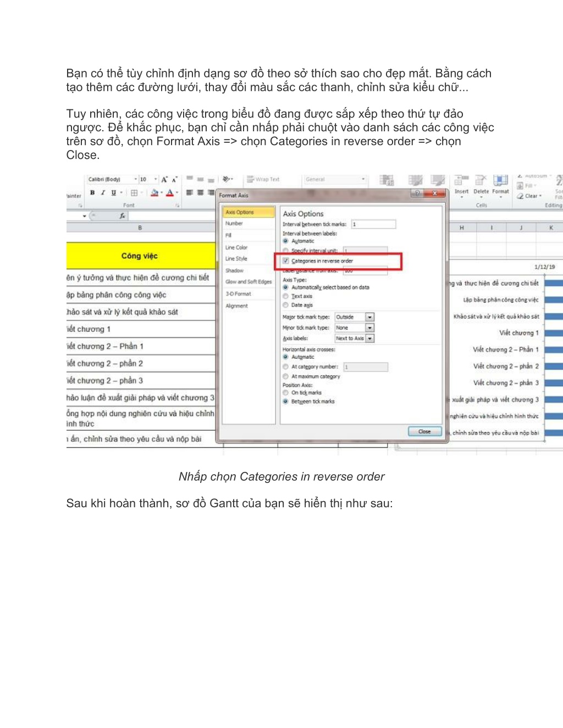Toggle Bold formatting in Font group
This screenshot has height=728, width=563.
92,192
